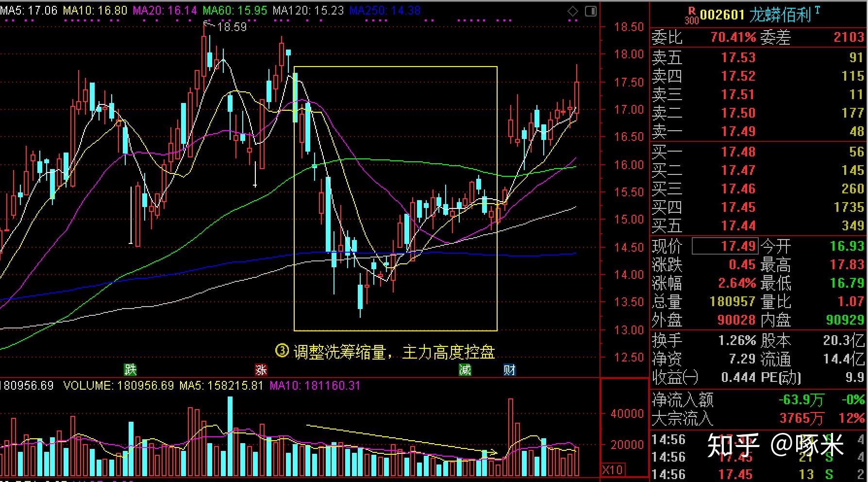This screenshot has width=868, height=482.
Task: Click the 委差 value 2103
Action: point(849,37)
